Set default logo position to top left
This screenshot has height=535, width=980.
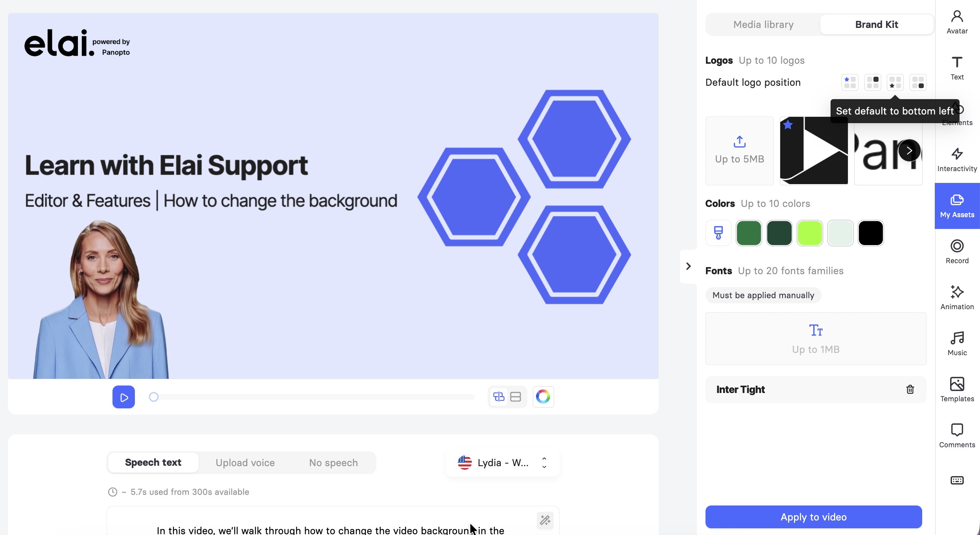click(850, 83)
